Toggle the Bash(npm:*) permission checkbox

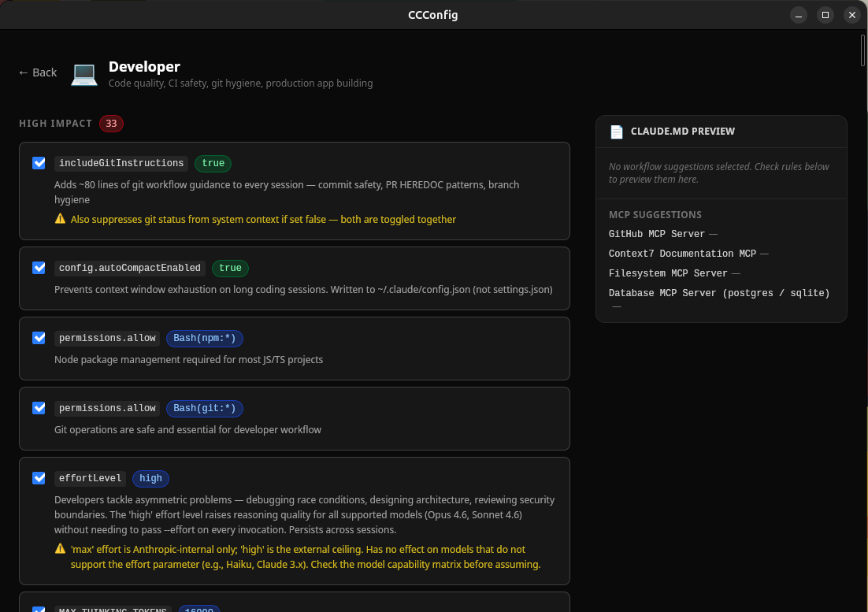point(39,338)
